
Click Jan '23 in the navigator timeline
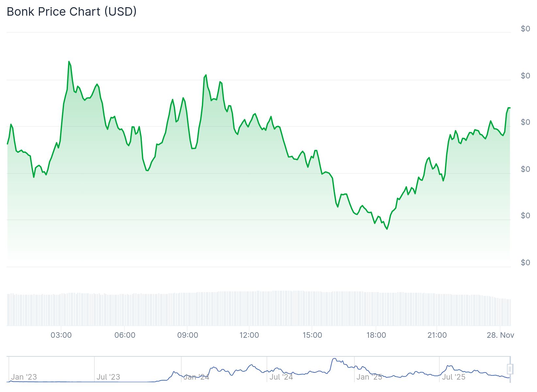tap(24, 377)
